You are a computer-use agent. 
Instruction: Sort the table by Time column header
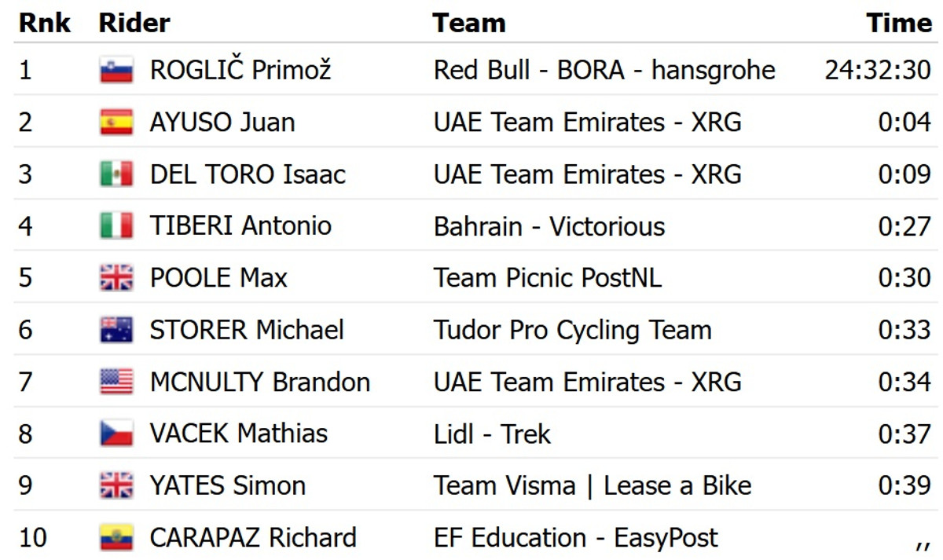[899, 23]
